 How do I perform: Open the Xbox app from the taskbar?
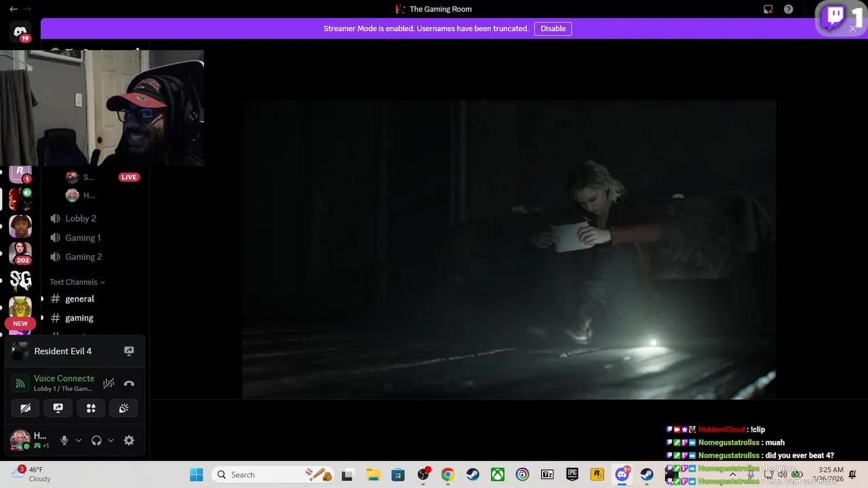pos(498,474)
